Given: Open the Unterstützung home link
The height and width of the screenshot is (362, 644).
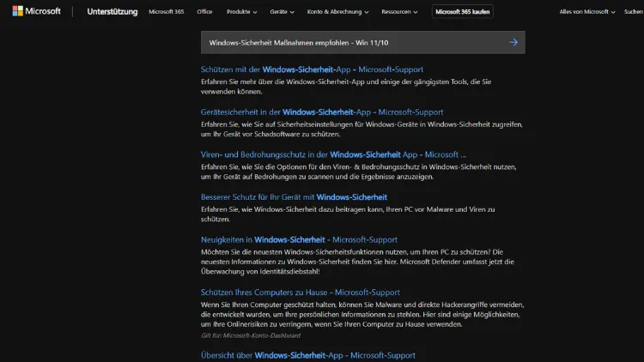Looking at the screenshot, I should [112, 12].
